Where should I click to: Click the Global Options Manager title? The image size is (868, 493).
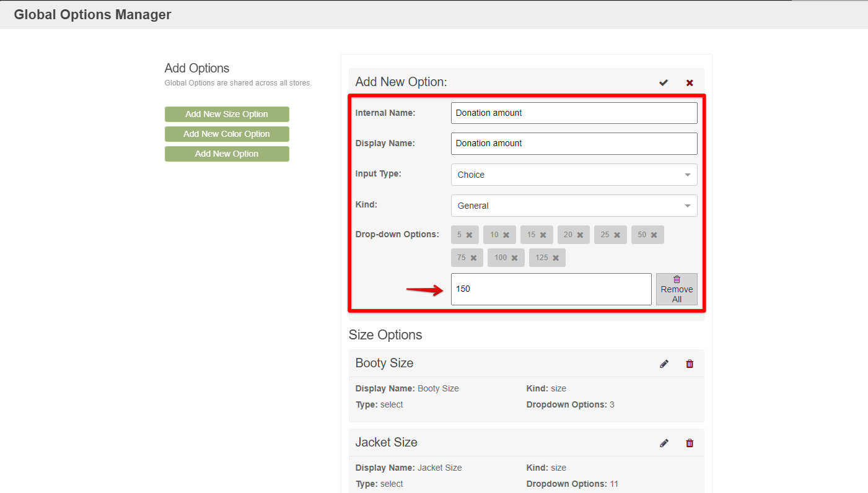click(92, 14)
